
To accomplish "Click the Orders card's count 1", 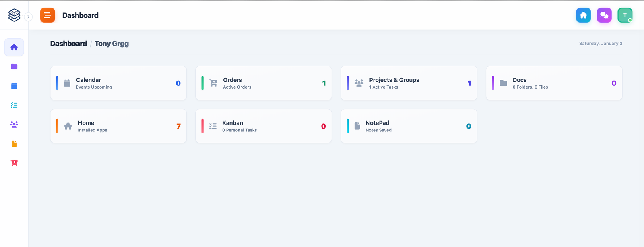I will (x=324, y=83).
